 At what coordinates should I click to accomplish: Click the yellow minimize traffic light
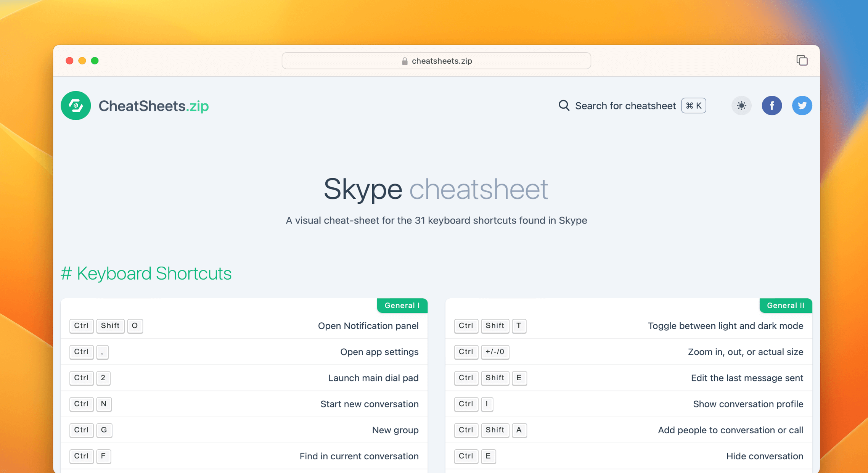[82, 60]
